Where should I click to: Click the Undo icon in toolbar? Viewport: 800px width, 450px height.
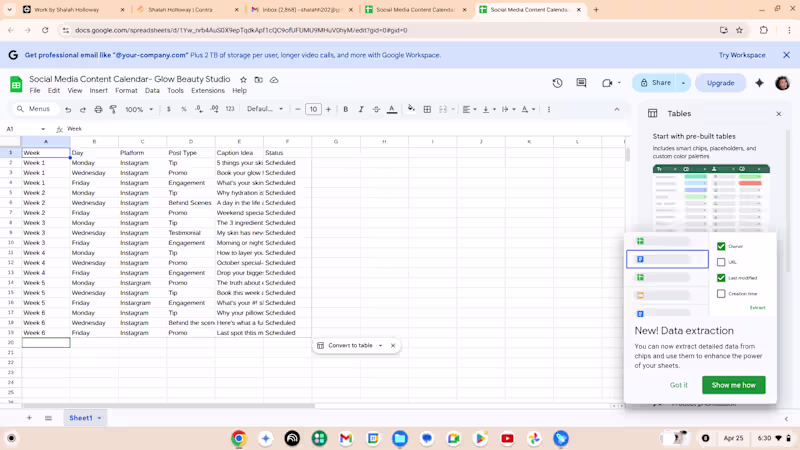[68, 109]
